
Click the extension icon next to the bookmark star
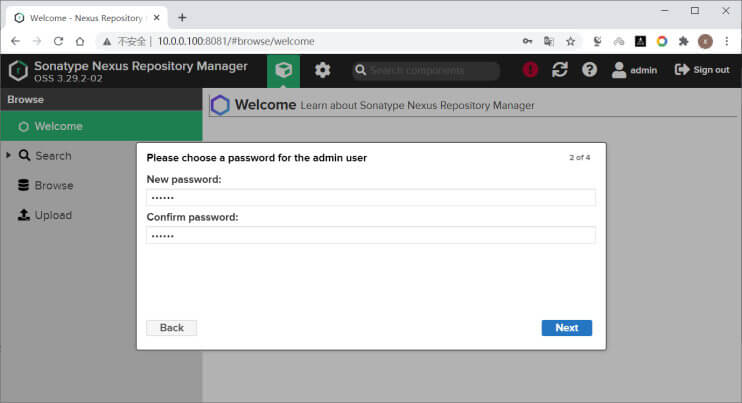pyautogui.click(x=597, y=42)
